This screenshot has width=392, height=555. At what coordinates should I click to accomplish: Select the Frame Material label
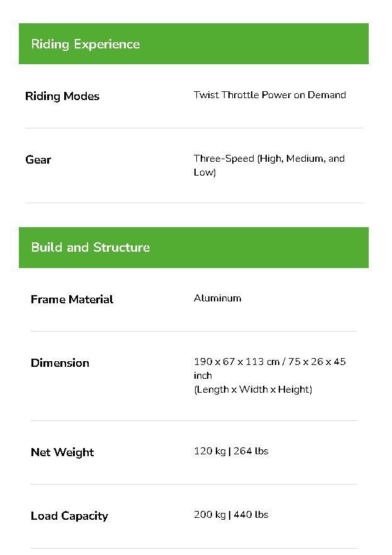[72, 300]
